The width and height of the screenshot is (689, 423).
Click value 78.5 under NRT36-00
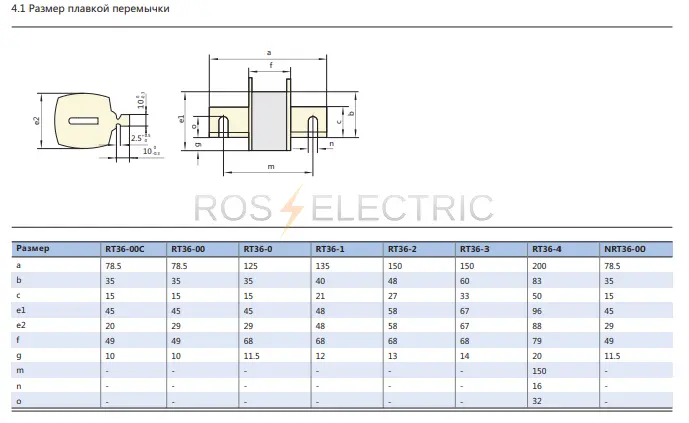pyautogui.click(x=612, y=266)
